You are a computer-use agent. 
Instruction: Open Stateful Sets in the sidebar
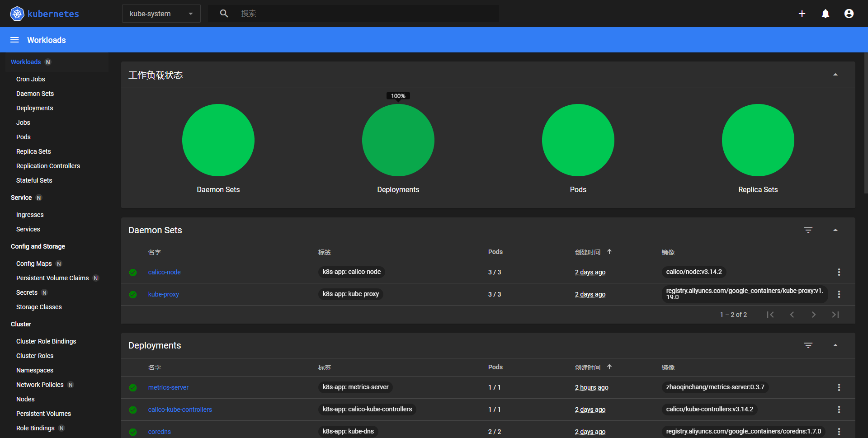[x=34, y=180]
